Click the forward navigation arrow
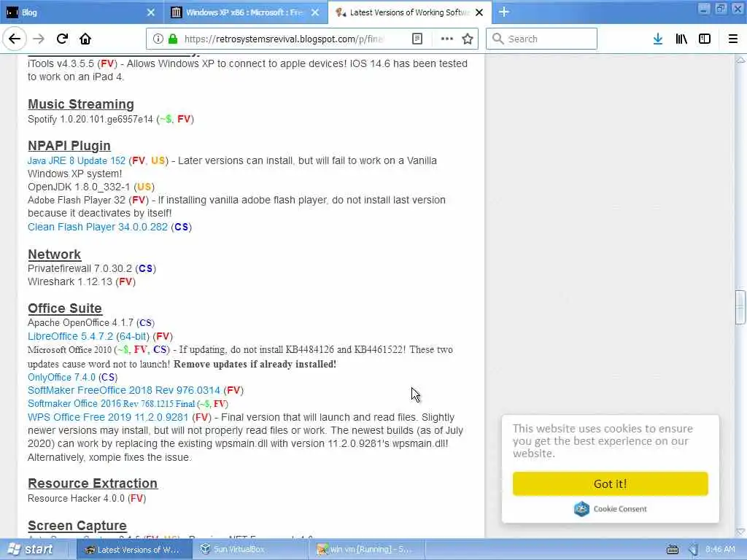Viewport: 747px width, 560px height. click(x=39, y=39)
